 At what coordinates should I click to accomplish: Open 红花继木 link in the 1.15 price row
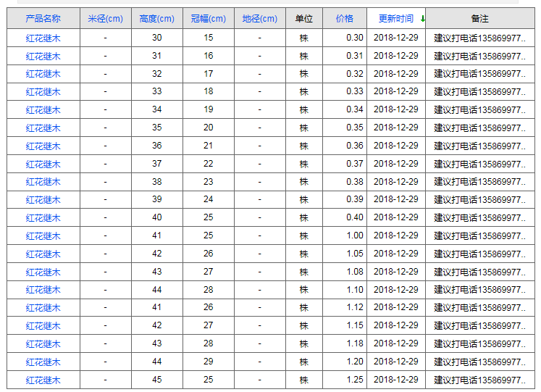pyautogui.click(x=43, y=326)
